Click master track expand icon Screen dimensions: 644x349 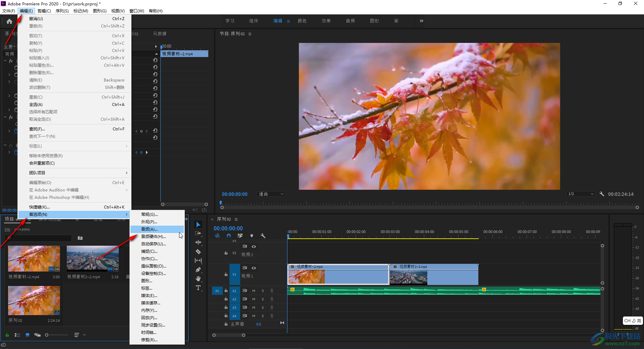[282, 323]
